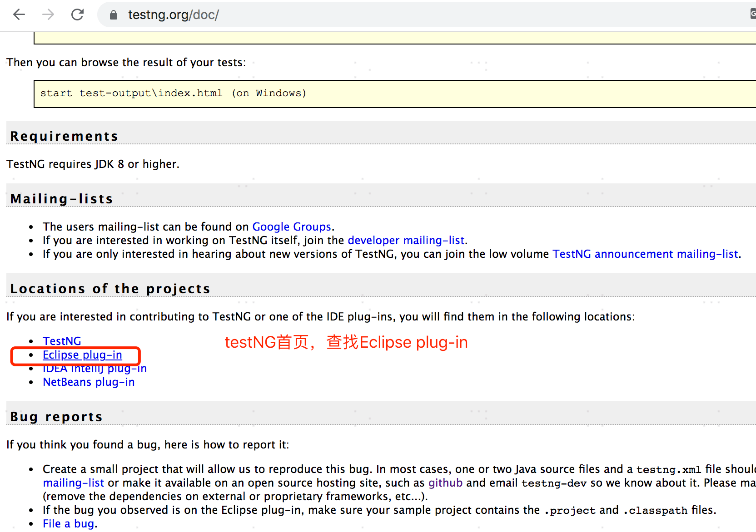Click the testng-dev code text
756x532 pixels.
(554, 483)
